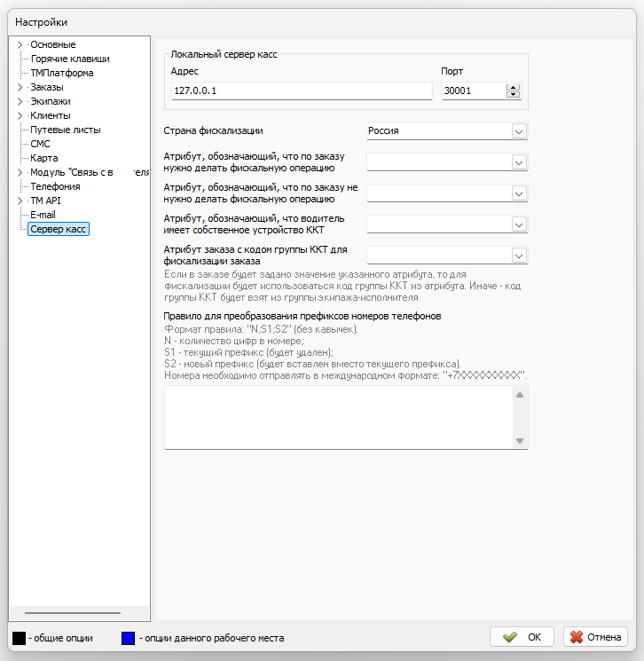The height and width of the screenshot is (661, 644).
Task: Open the E-mail settings section
Action: pos(43,215)
